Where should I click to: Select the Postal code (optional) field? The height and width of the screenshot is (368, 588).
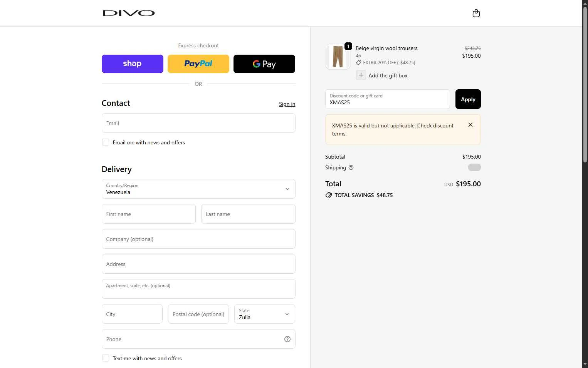[x=198, y=314]
